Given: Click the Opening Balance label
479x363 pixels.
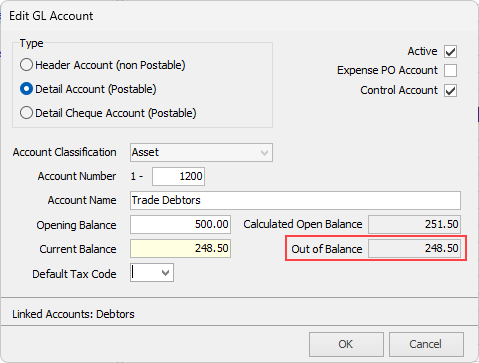Looking at the screenshot, I should 76,225.
